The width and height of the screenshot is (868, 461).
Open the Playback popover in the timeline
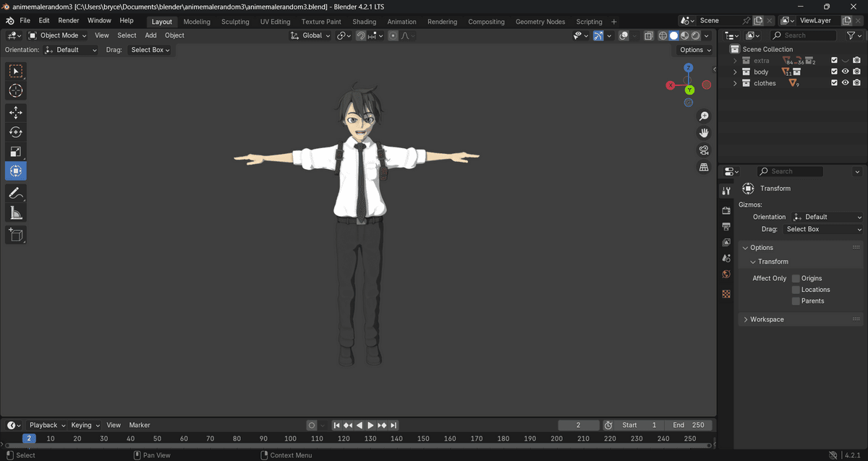coord(47,425)
